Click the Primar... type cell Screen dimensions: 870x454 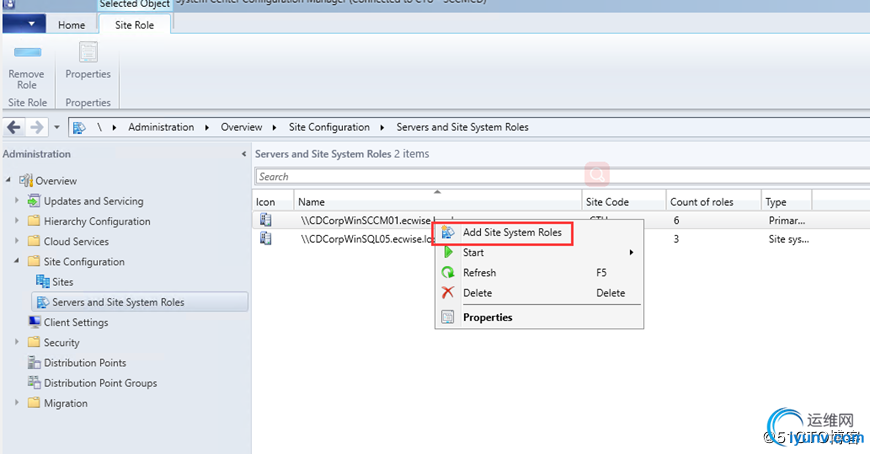(787, 220)
